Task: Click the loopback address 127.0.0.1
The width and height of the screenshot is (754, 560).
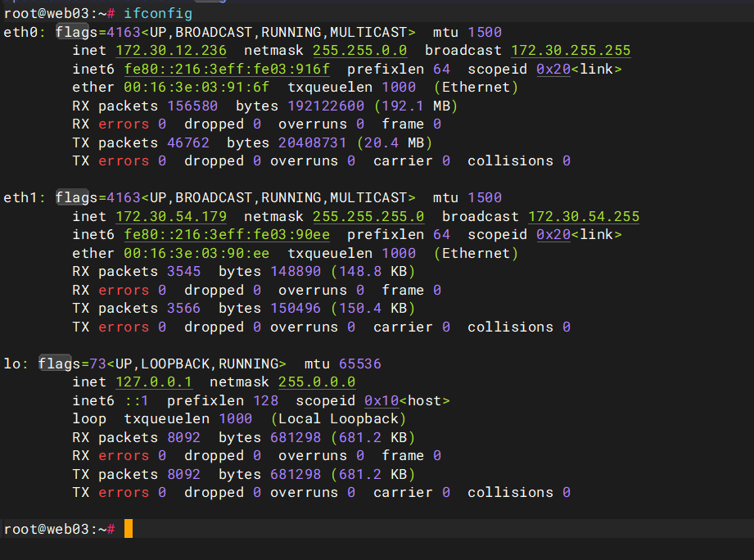Action: click(154, 382)
